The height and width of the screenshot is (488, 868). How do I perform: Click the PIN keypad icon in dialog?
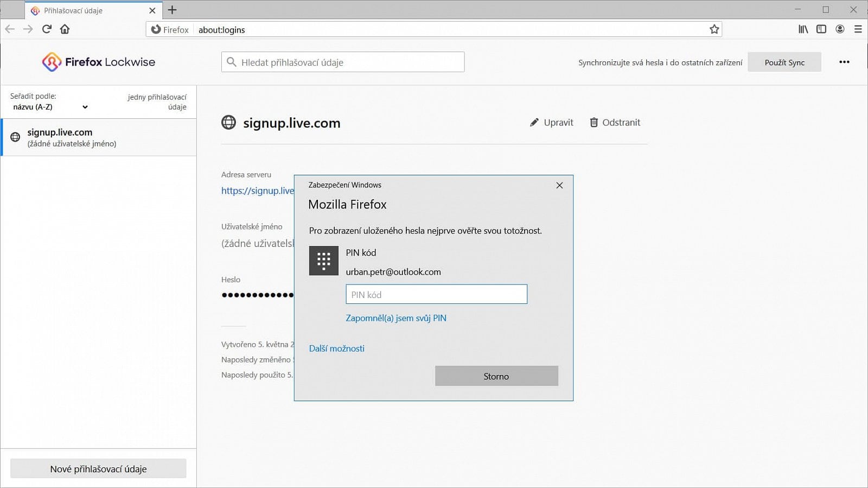324,261
